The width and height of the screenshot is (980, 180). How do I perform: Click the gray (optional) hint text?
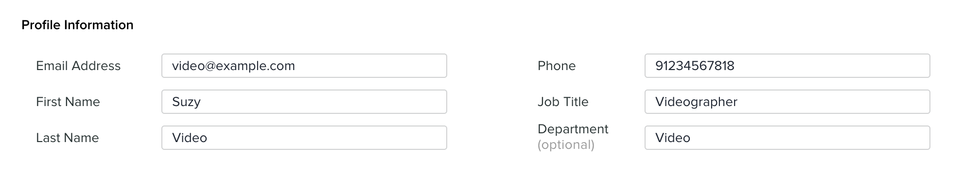click(x=566, y=145)
